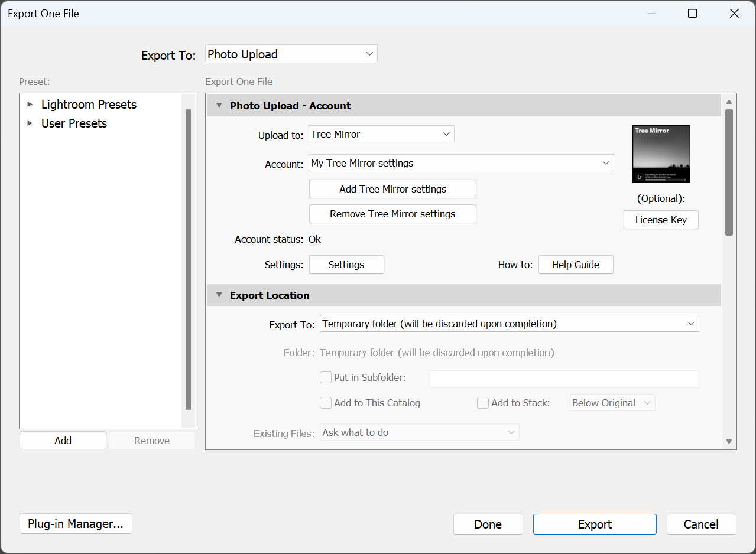
Task: Check Add to This Catalog
Action: coord(326,403)
